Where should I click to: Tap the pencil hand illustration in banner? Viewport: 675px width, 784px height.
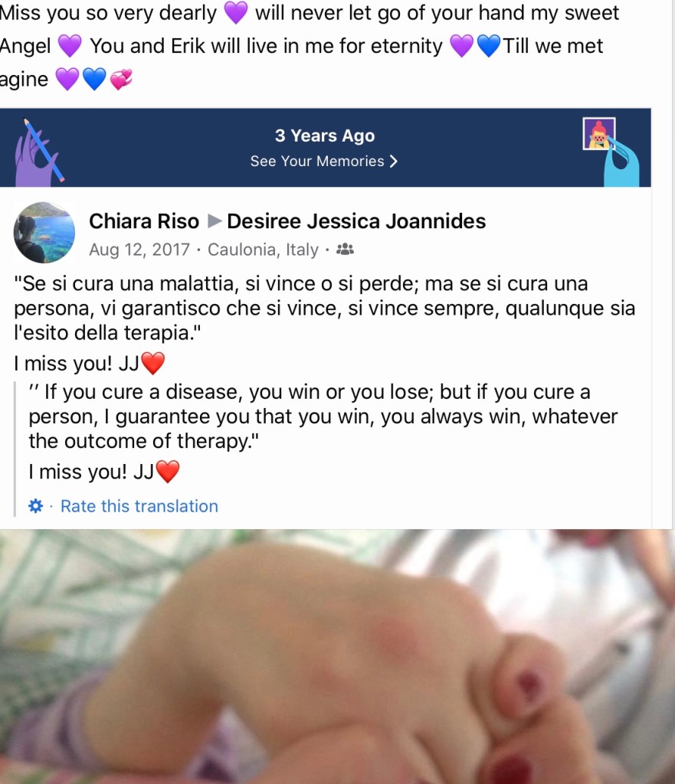click(39, 150)
